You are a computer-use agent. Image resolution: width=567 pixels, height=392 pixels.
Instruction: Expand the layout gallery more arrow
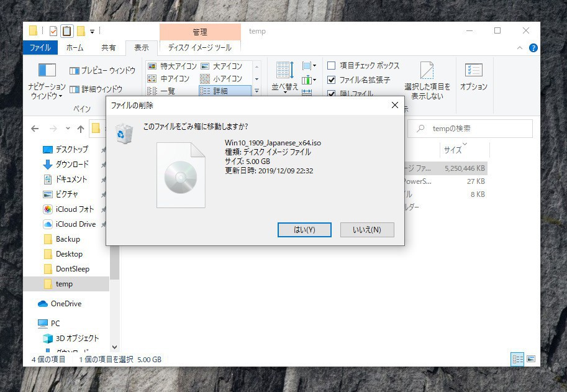coord(256,91)
